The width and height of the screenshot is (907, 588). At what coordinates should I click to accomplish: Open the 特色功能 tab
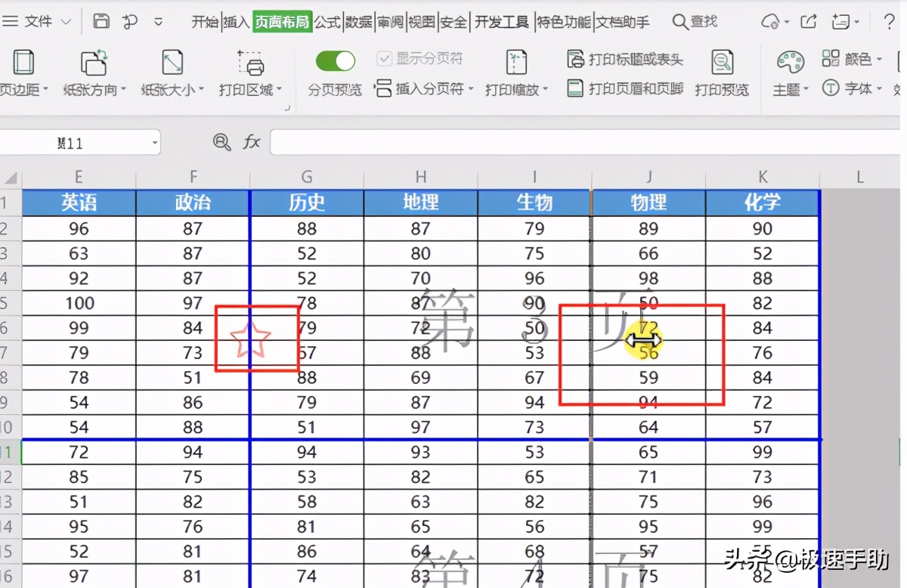(x=564, y=22)
